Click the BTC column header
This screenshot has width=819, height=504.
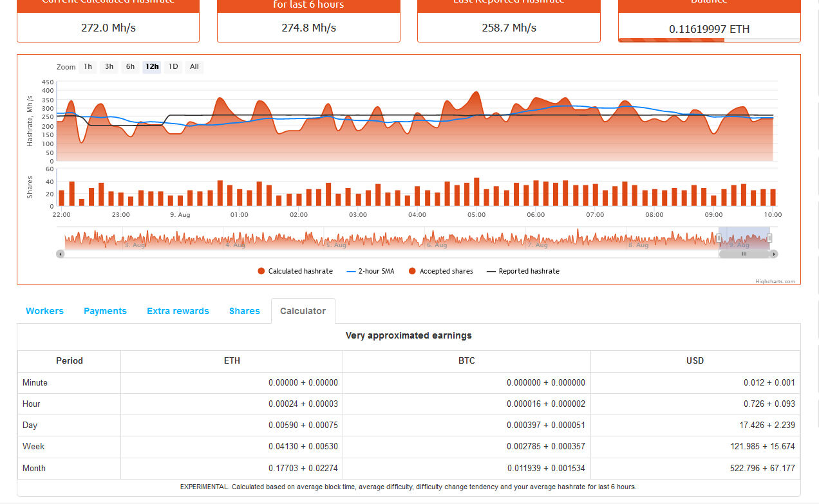(467, 361)
